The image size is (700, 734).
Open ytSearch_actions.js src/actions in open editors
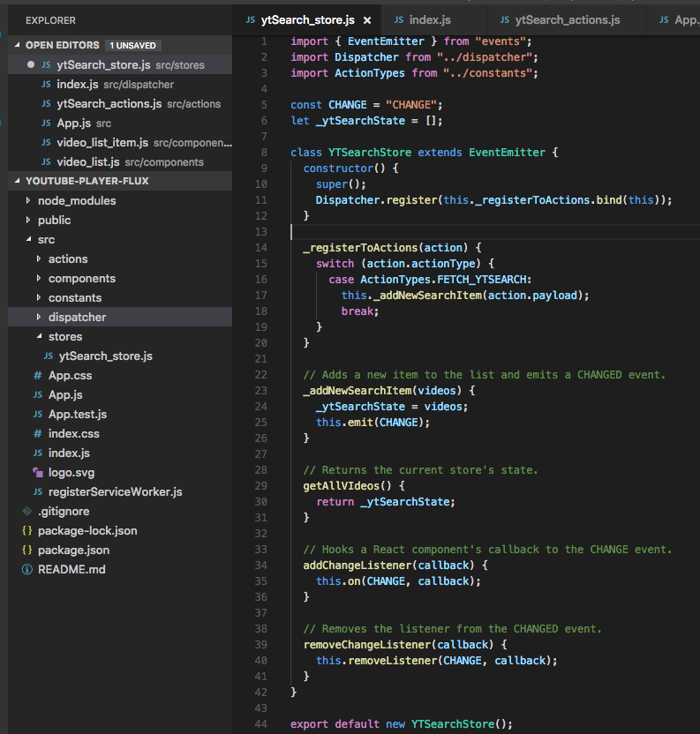[120, 103]
